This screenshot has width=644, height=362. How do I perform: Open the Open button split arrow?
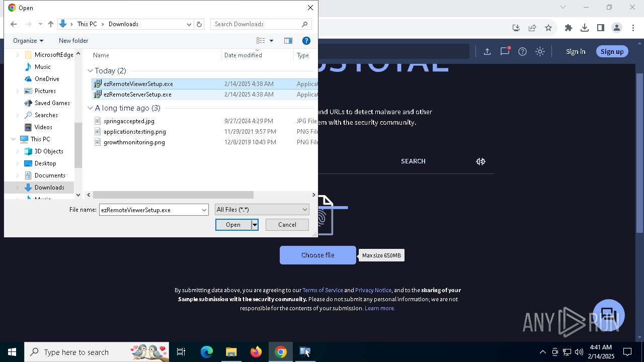click(255, 225)
